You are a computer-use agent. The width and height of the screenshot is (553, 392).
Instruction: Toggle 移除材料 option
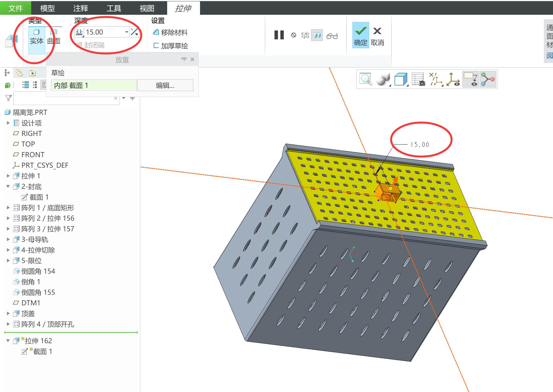coord(170,33)
